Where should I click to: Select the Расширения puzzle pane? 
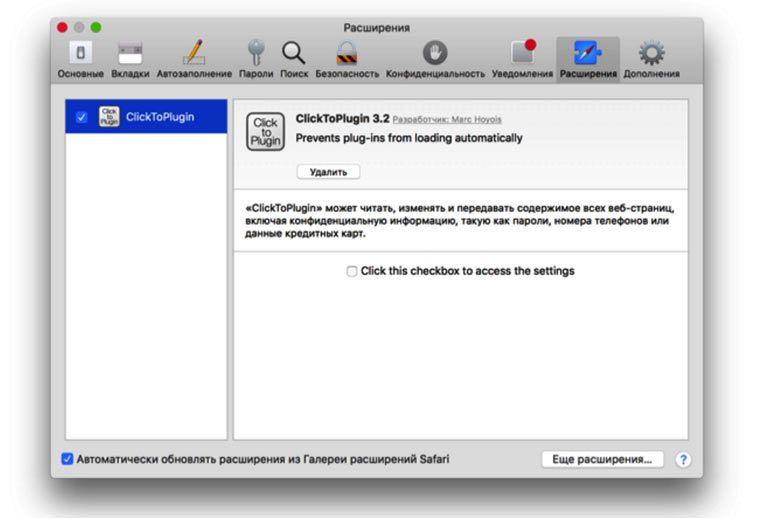point(588,60)
